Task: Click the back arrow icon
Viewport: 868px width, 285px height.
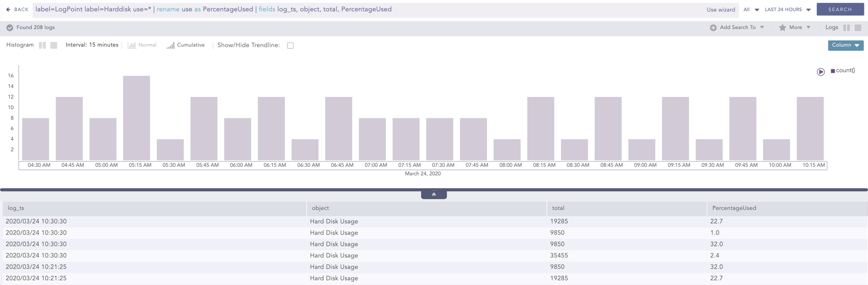Action: click(8, 10)
